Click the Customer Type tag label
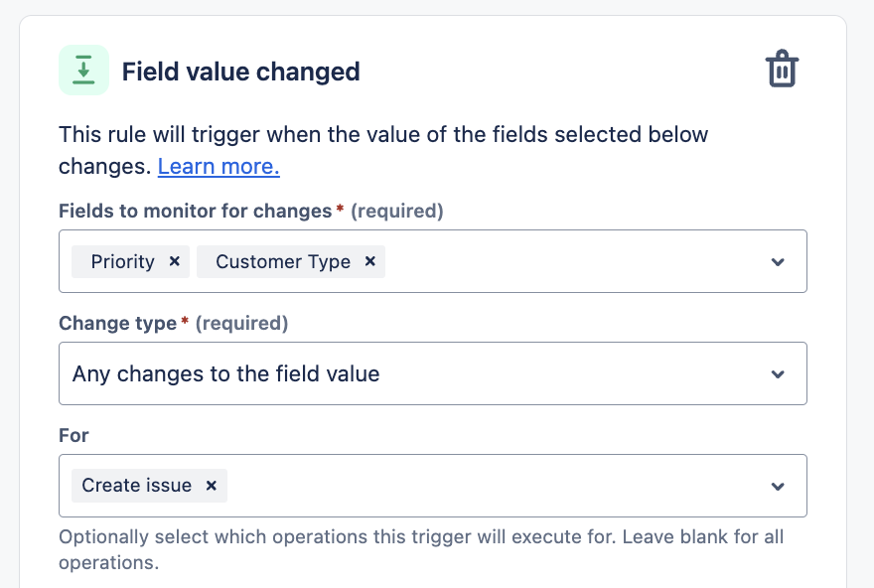 [x=283, y=261]
